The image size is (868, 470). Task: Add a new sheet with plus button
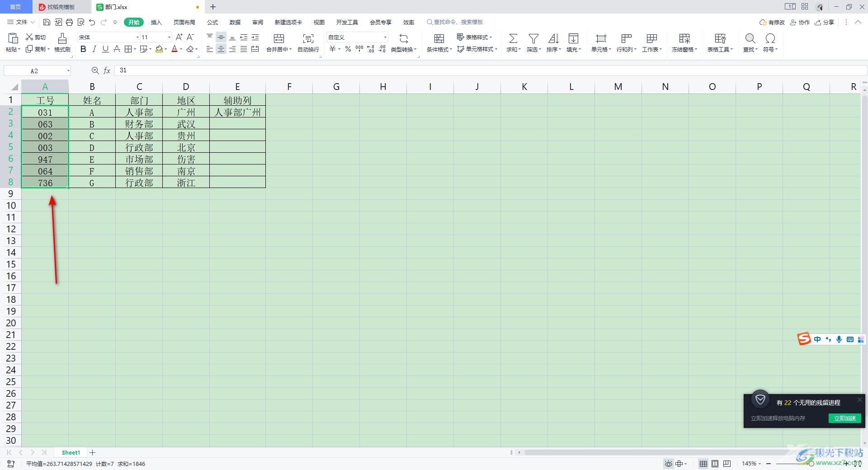pyautogui.click(x=93, y=452)
